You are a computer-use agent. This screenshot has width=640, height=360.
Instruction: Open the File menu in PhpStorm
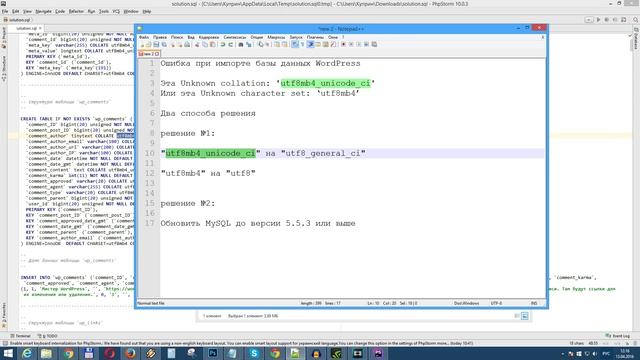[5, 11]
